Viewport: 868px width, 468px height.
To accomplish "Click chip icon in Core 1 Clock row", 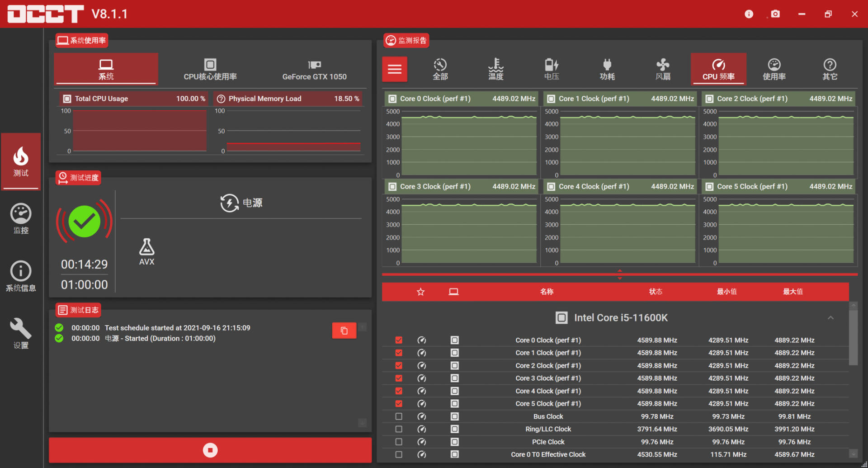I will 454,353.
